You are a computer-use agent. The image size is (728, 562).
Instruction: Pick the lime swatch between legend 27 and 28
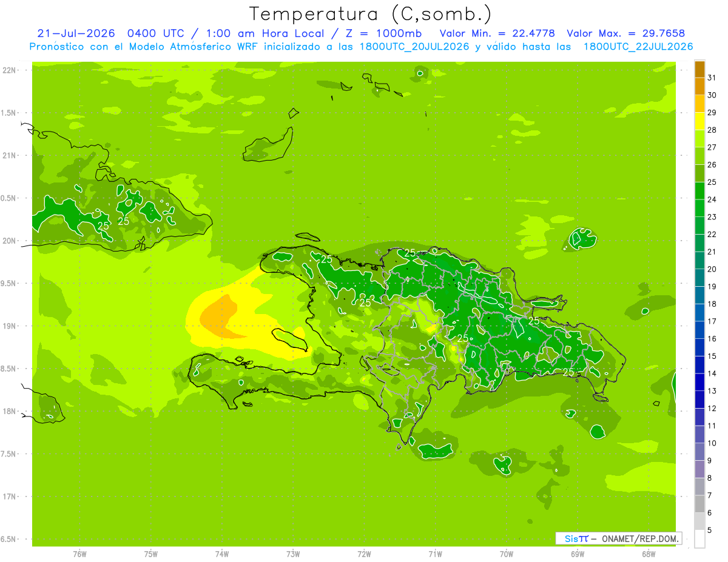(x=699, y=139)
